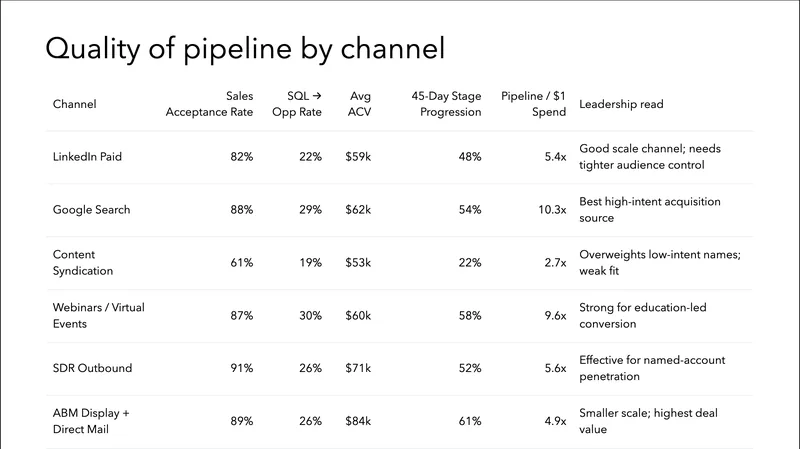The height and width of the screenshot is (449, 800).
Task: Click the "Webinars / Virtual Events" row label
Action: tap(98, 316)
